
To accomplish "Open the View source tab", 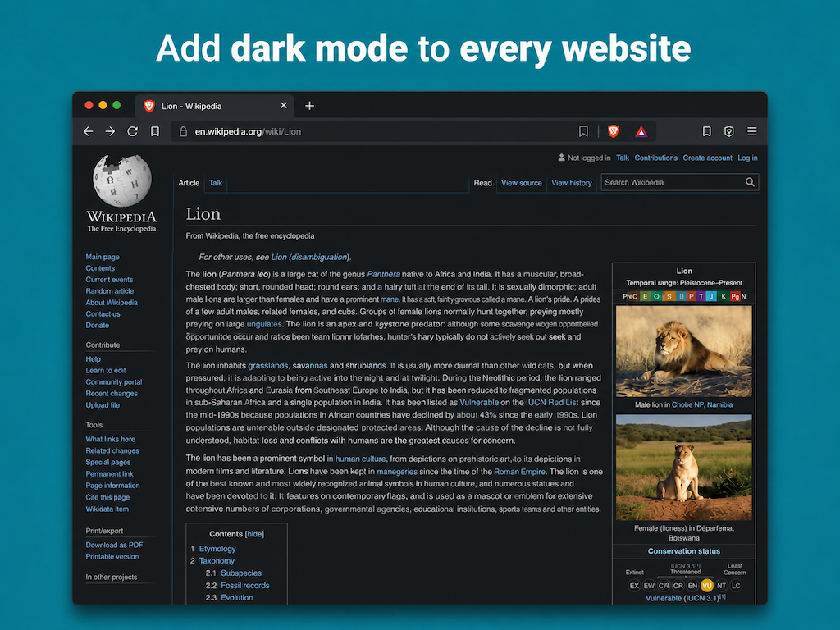I will (x=521, y=183).
